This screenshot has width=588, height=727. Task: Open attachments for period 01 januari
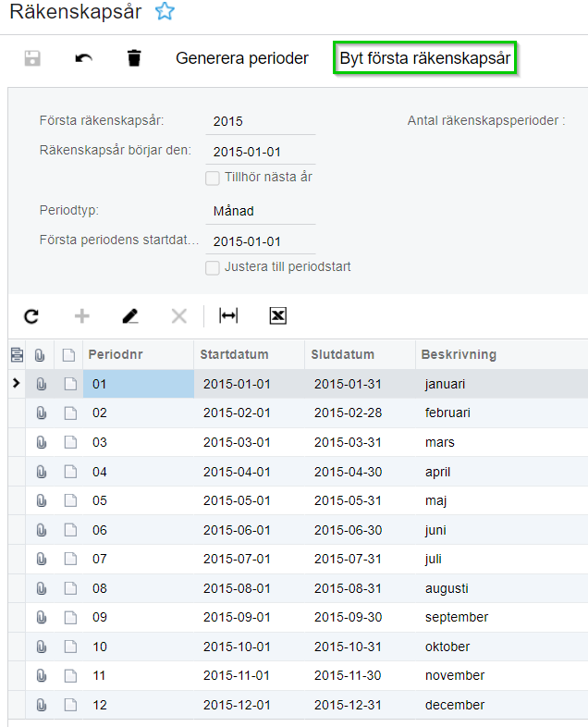(x=42, y=384)
